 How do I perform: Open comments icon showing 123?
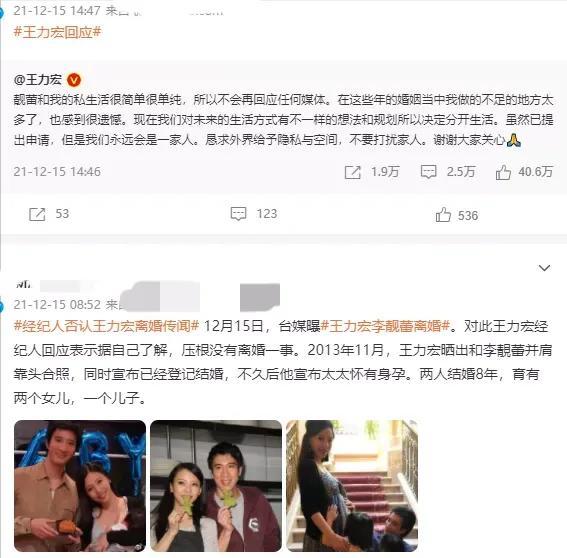pos(238,214)
